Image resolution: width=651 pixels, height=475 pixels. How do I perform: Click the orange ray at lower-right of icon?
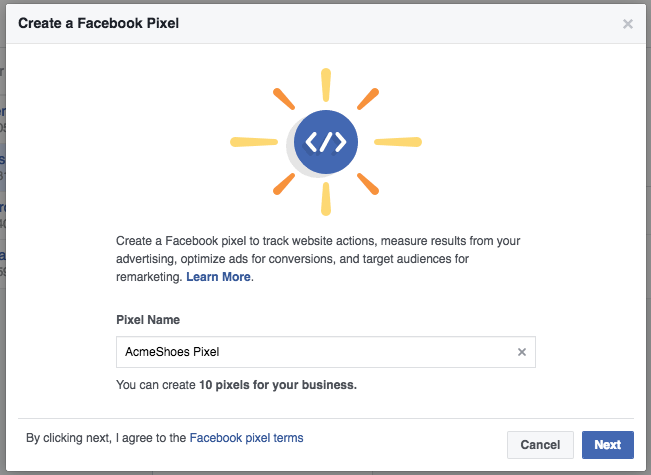(368, 184)
